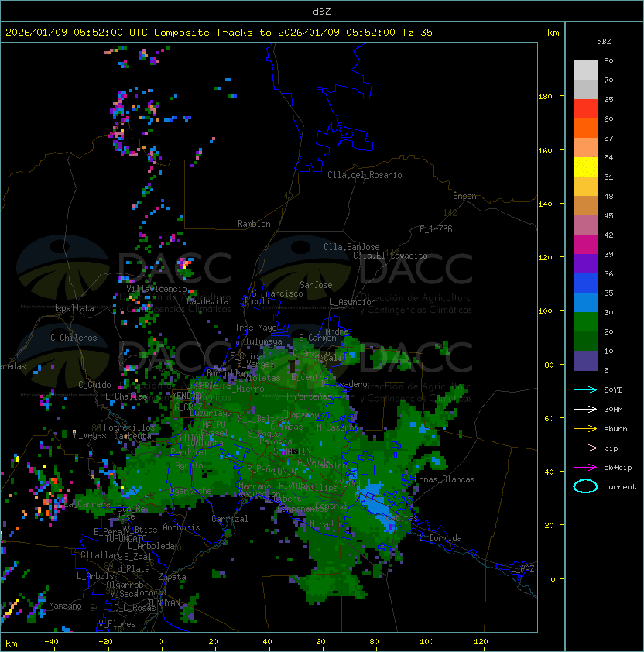
Task: Click the Anchoris map label
Action: [x=181, y=527]
